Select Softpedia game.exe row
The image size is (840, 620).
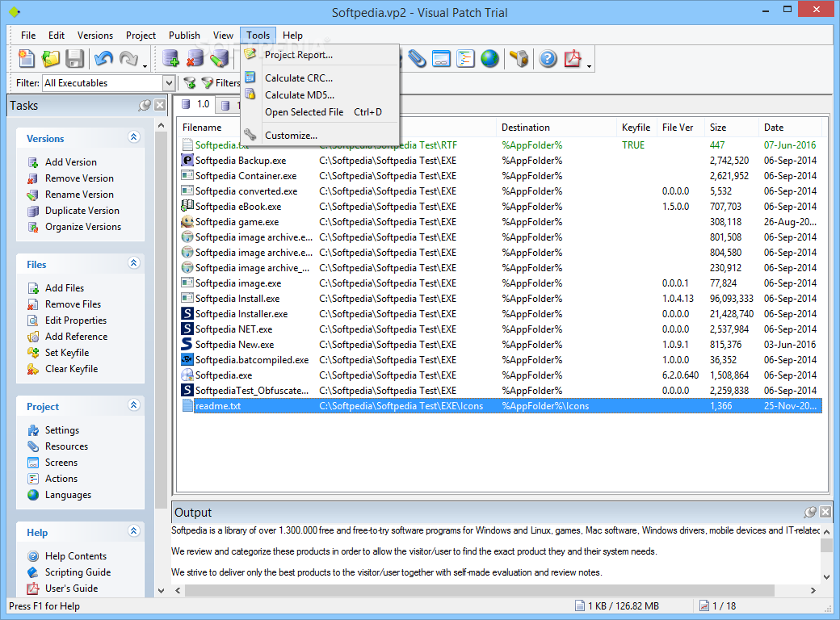[502, 222]
